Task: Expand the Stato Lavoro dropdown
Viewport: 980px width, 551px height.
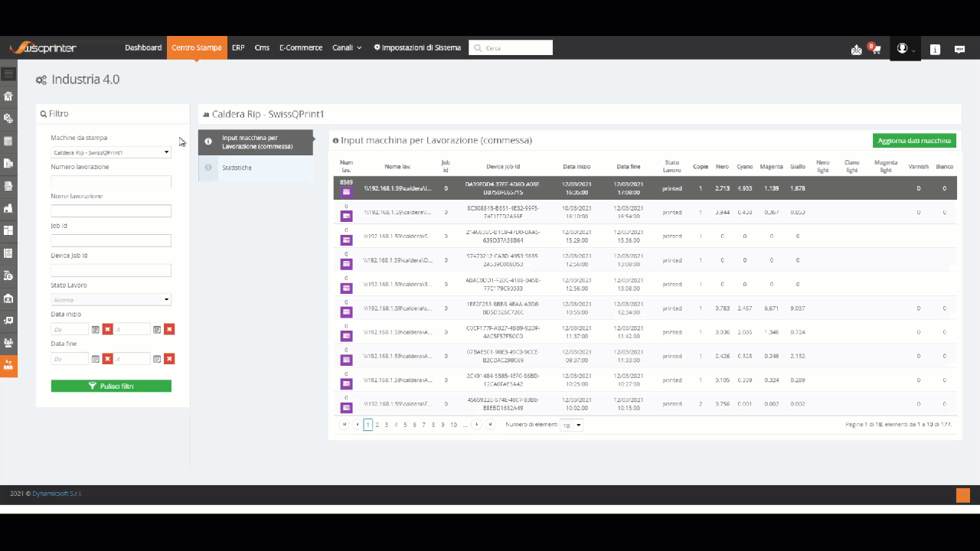Action: (111, 299)
